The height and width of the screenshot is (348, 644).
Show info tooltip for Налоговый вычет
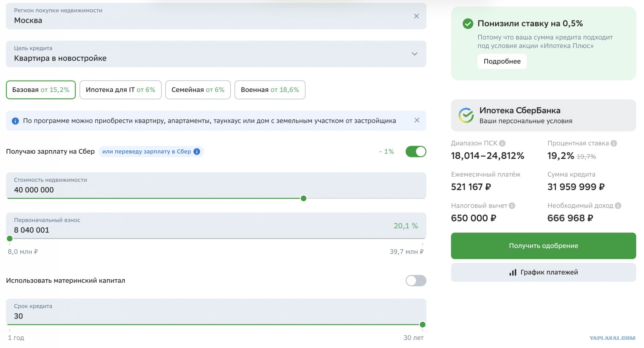(x=512, y=206)
